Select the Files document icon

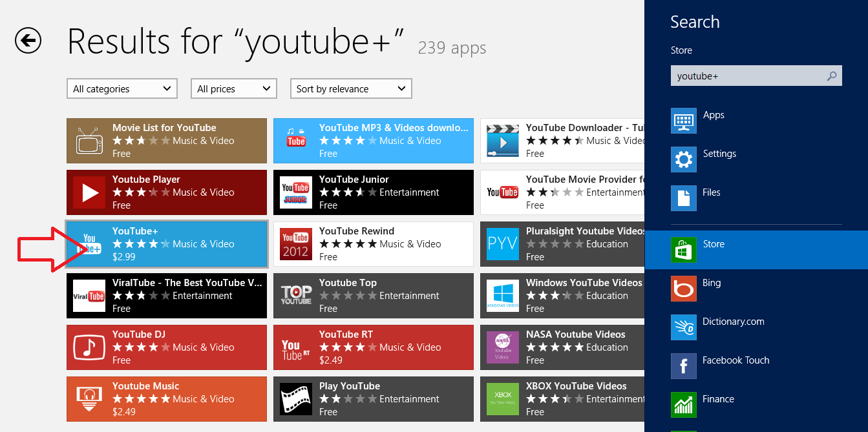tap(683, 198)
